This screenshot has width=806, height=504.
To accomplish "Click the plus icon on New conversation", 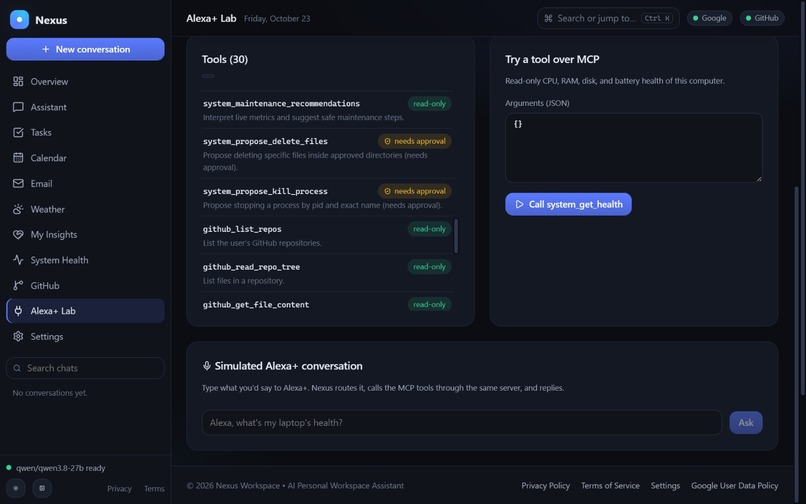I will [x=46, y=49].
